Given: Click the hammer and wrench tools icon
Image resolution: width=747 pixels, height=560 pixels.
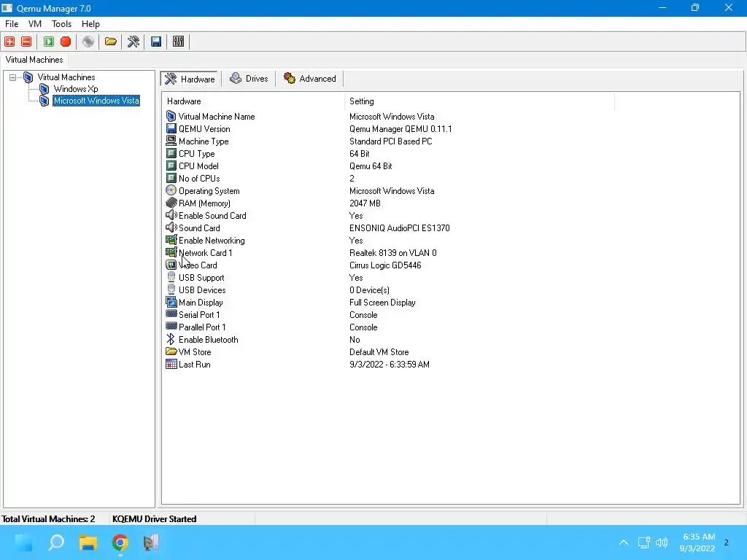Looking at the screenshot, I should point(133,42).
